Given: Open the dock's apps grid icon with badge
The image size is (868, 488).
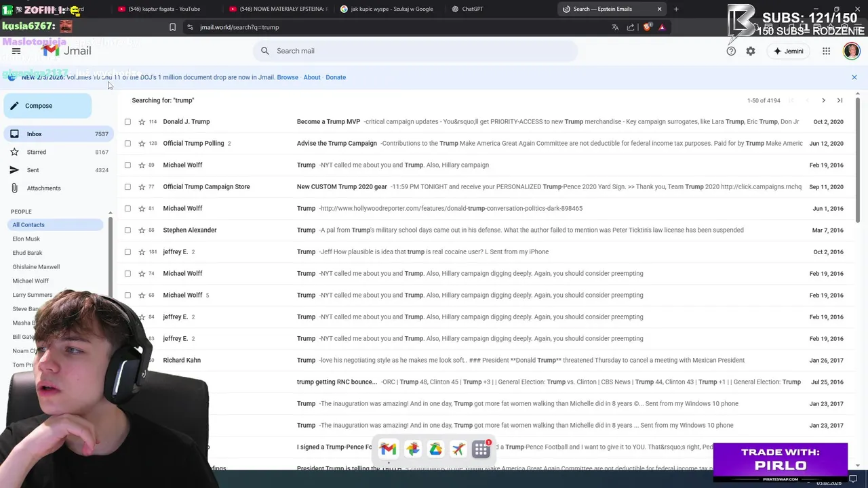Looking at the screenshot, I should click(x=481, y=449).
